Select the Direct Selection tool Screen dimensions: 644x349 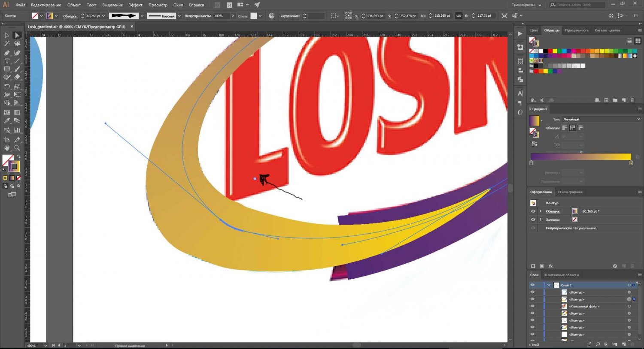tap(17, 36)
